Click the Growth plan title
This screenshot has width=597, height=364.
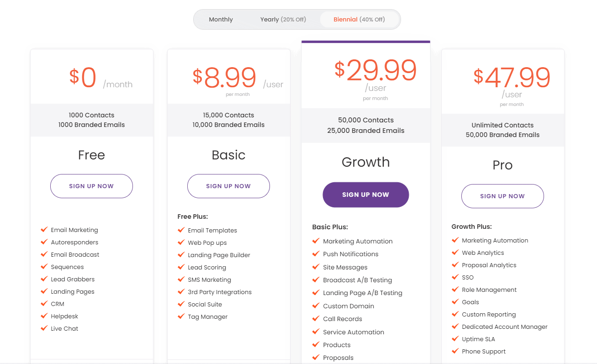[x=365, y=162]
